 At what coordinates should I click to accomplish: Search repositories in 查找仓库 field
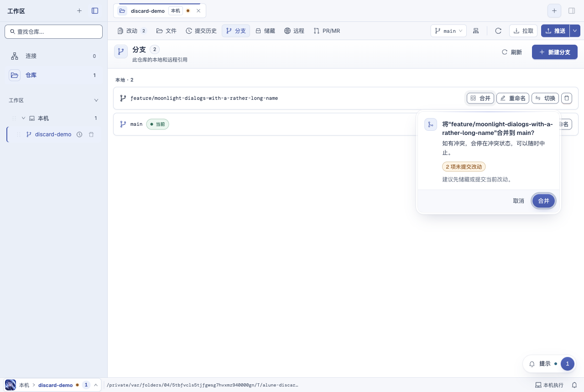pos(54,31)
